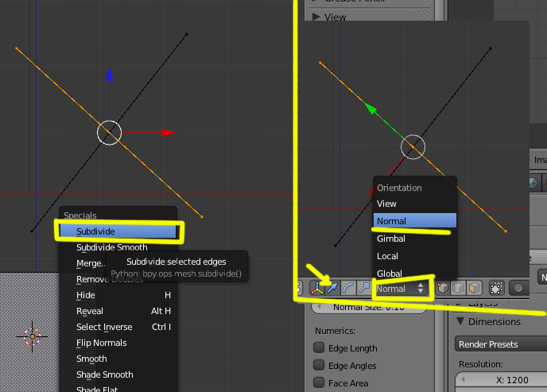This screenshot has height=392, width=547.
Task: Select the rotate manipulator arc icon
Action: coord(348,288)
